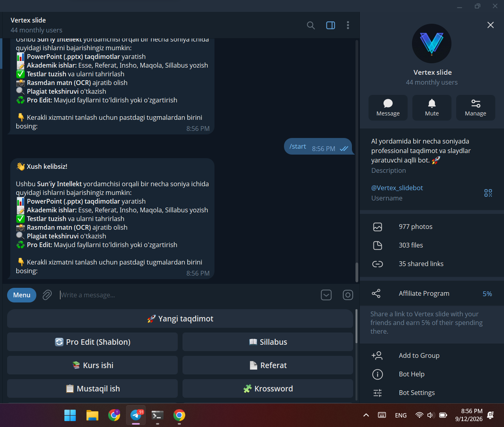Screen dimensions: 504x427
Task: Open the volume speaker tray icon
Action: [x=431, y=415]
